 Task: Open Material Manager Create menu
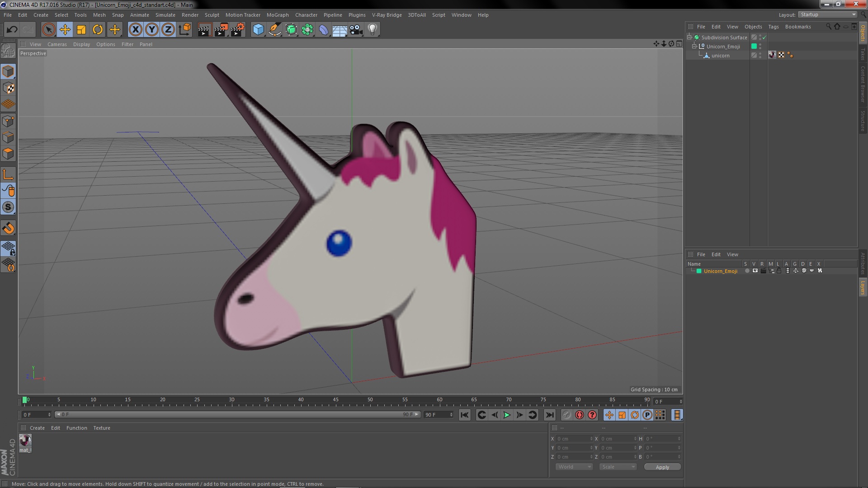point(37,428)
